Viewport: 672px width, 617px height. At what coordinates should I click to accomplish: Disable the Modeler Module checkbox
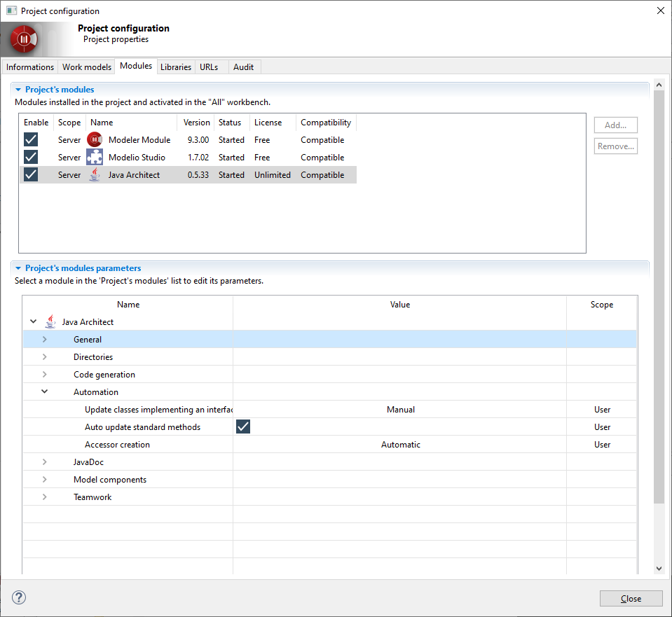(31, 139)
